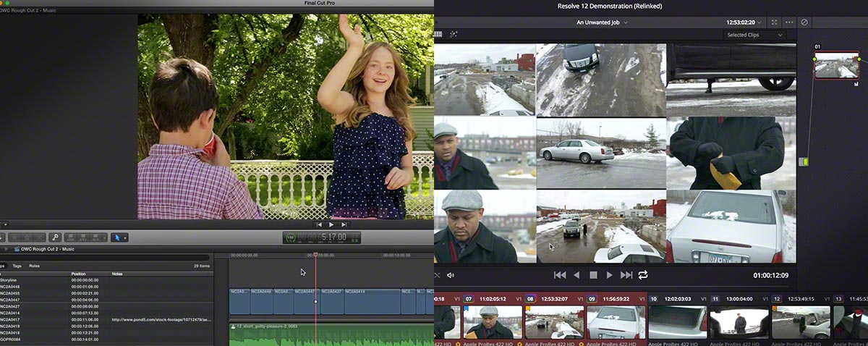Image resolution: width=868 pixels, height=346 pixels.
Task: Click the magic wand highlight icon
Action: tap(454, 34)
